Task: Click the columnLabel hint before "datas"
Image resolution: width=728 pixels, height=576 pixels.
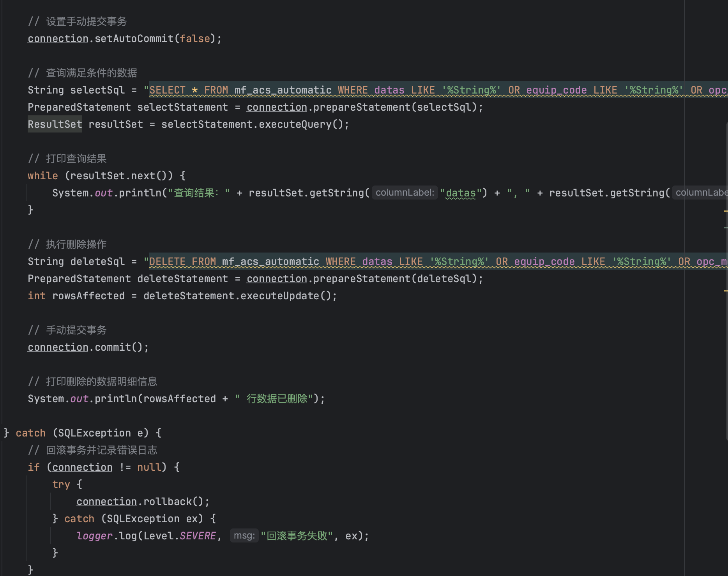Action: [405, 193]
